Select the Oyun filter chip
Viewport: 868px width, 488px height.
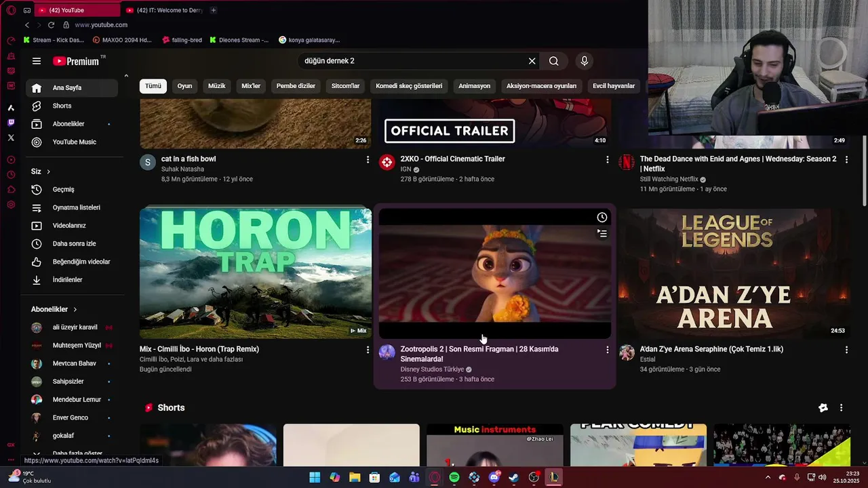184,86
